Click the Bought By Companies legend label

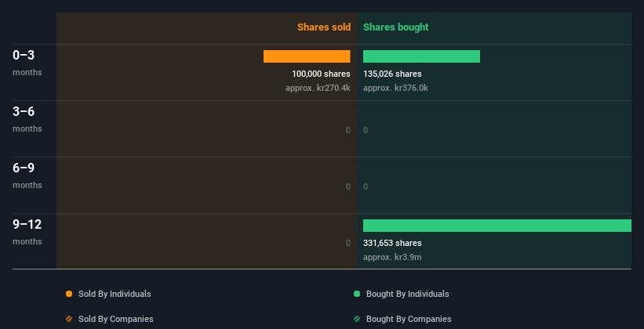(409, 319)
